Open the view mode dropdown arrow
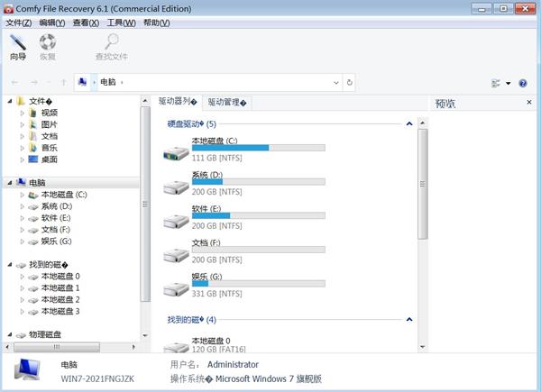The image size is (541, 392). pyautogui.click(x=508, y=83)
